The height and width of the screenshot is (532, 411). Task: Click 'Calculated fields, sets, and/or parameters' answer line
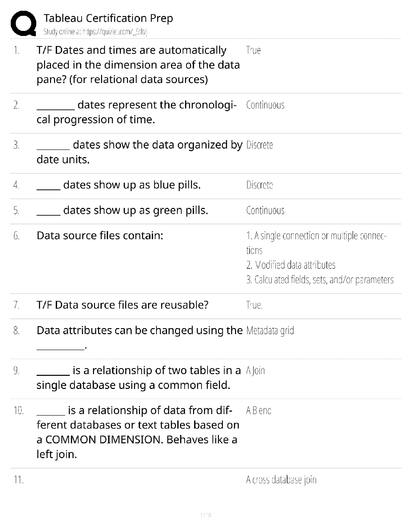(320, 280)
